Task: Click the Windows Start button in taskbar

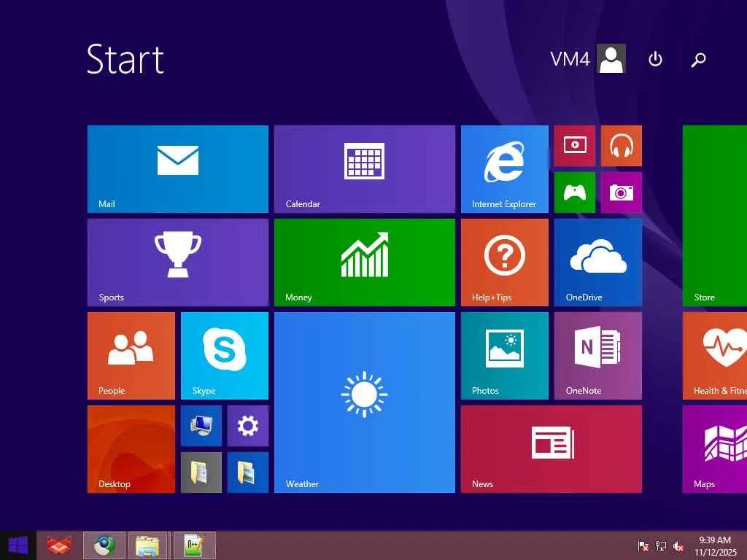Action: (x=18, y=545)
